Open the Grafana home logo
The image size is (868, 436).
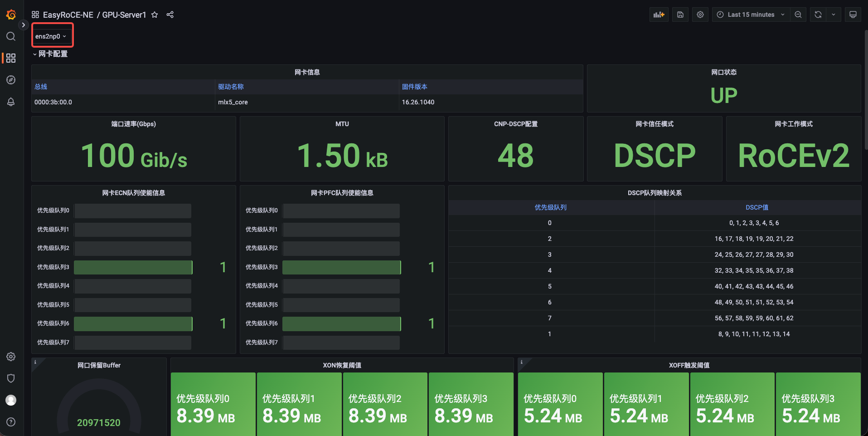pos(11,15)
